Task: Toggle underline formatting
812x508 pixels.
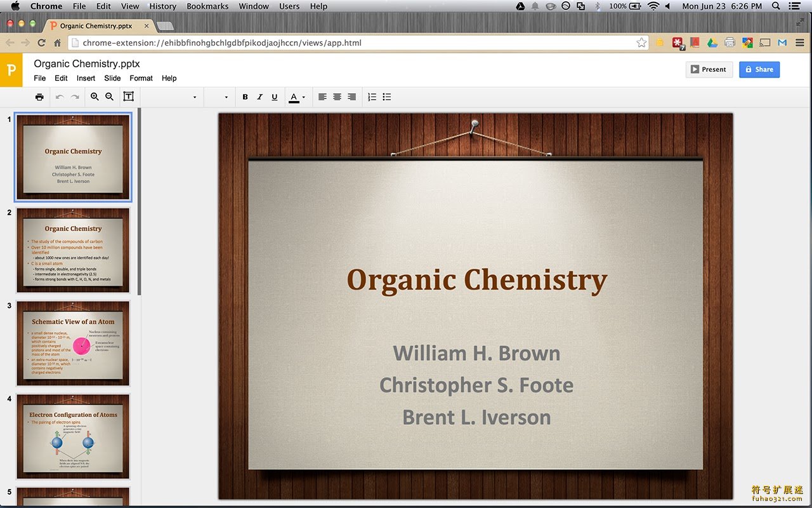Action: 274,97
